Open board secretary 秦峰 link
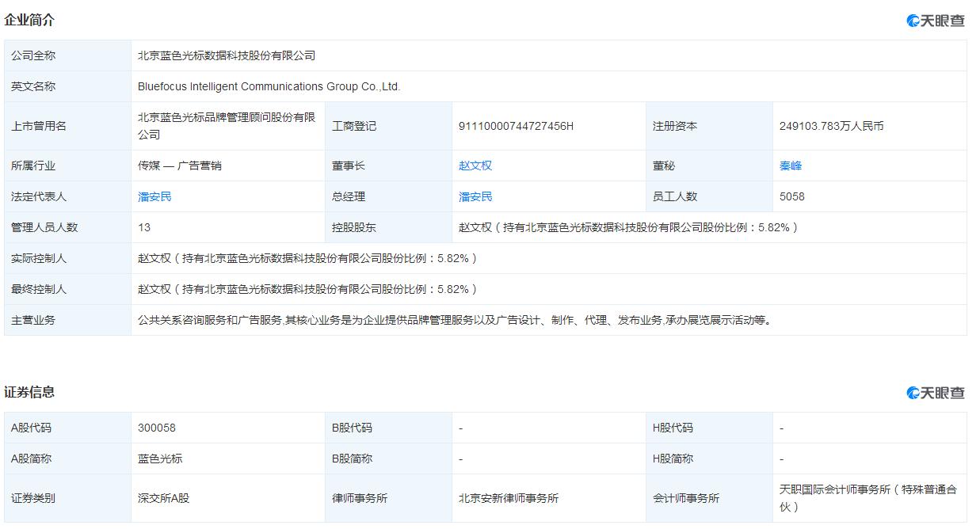980x529 pixels. coord(791,166)
